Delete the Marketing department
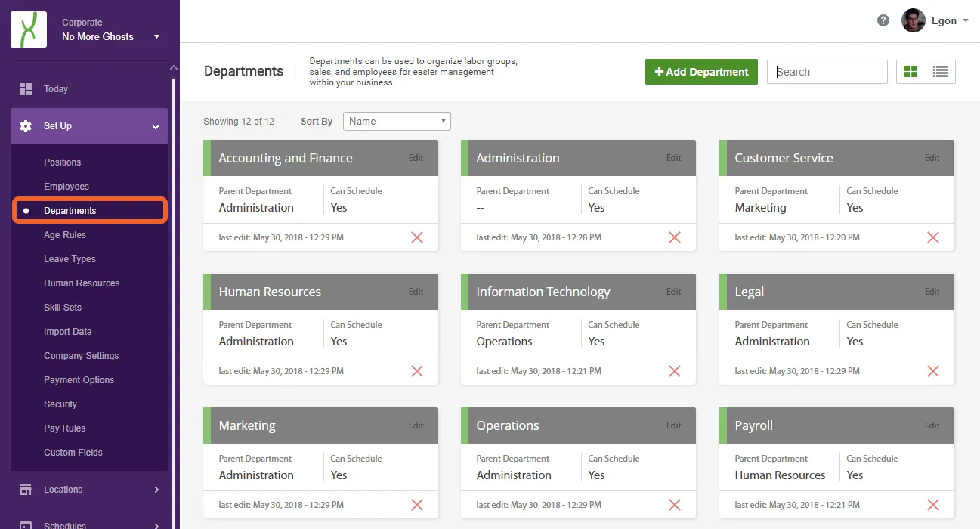Screen dimensions: 980x529 pyautogui.click(x=417, y=505)
